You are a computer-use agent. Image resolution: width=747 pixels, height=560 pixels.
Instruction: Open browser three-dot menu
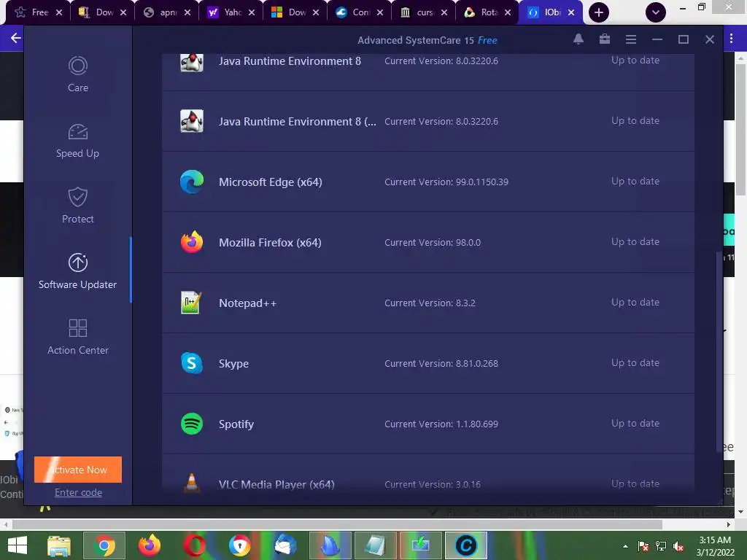pos(731,38)
